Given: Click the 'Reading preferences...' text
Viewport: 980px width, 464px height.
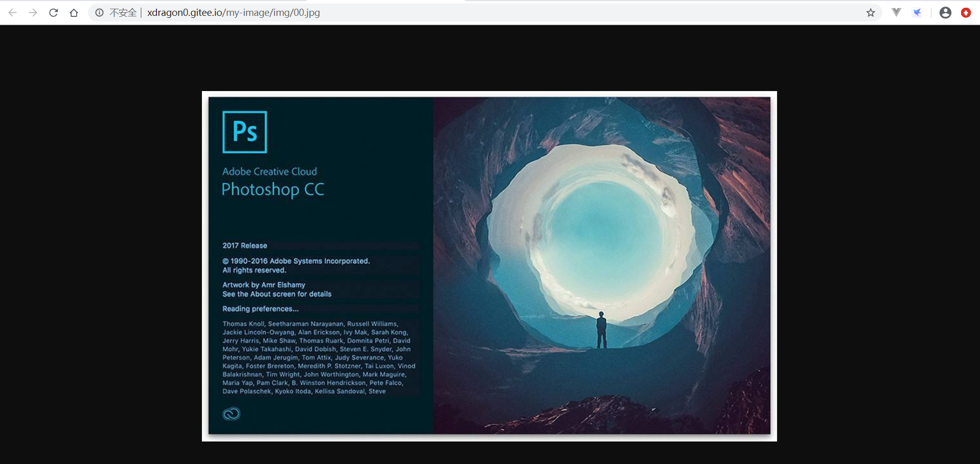Looking at the screenshot, I should click(x=260, y=309).
